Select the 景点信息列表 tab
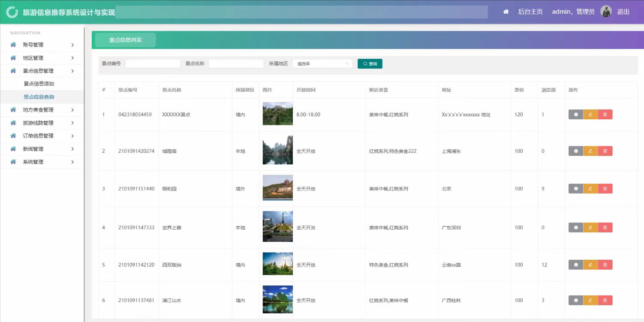Screen dimensions: 644x322 tap(125, 40)
